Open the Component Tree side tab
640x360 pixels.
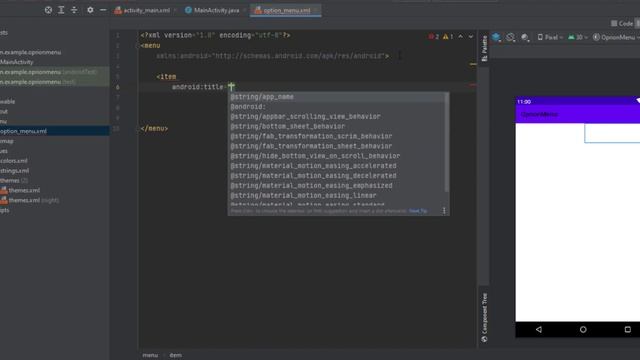(x=484, y=317)
